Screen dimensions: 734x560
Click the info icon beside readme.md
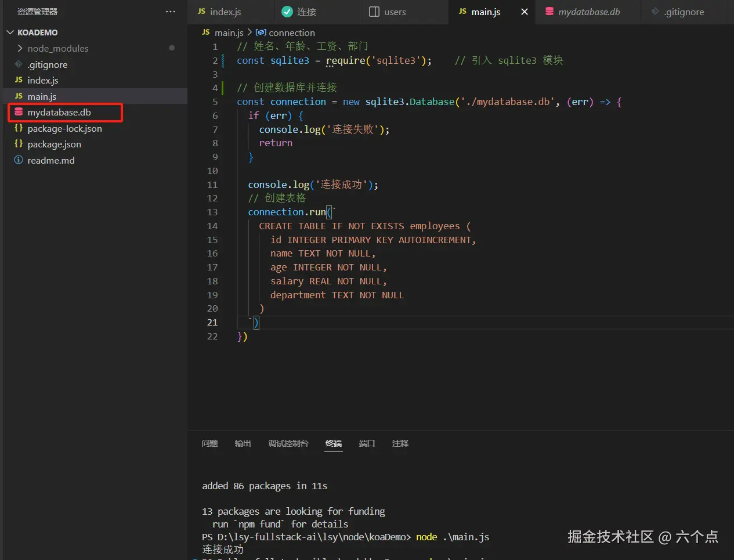(19, 160)
